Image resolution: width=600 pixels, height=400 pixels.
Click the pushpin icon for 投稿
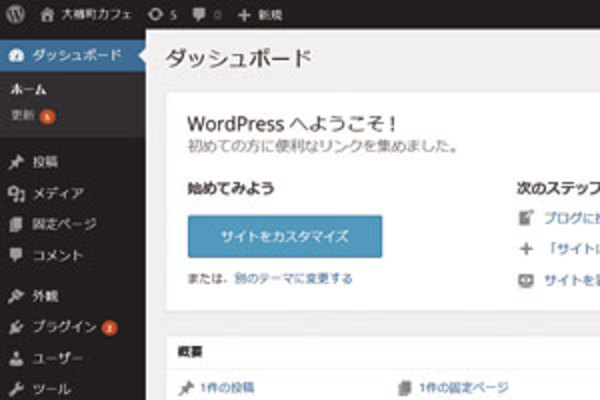point(16,163)
